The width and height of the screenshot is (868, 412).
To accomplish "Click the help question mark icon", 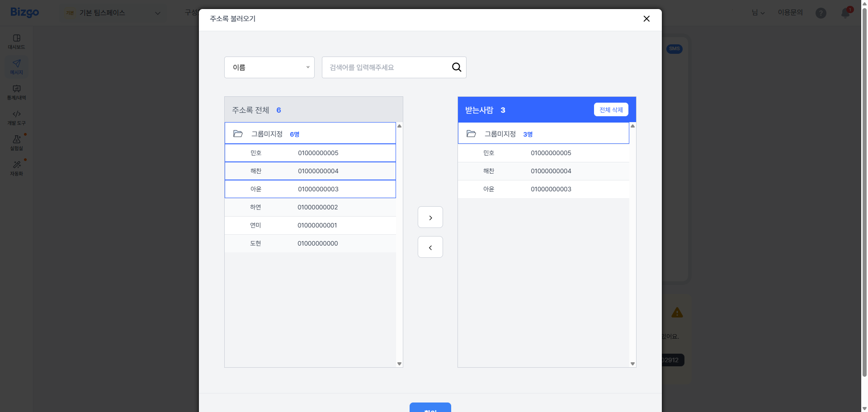I will (821, 13).
